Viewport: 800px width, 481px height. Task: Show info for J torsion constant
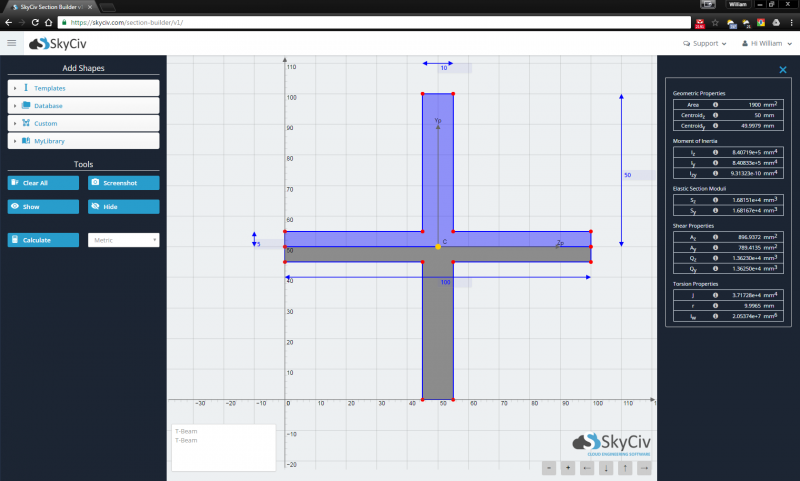point(715,295)
